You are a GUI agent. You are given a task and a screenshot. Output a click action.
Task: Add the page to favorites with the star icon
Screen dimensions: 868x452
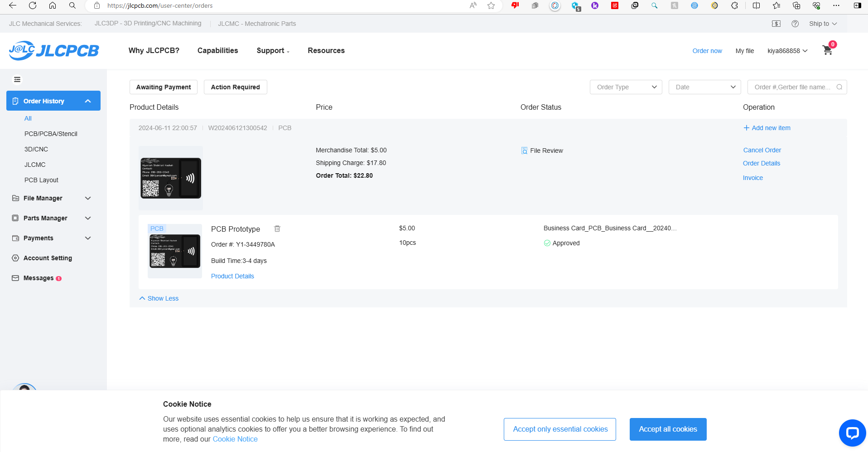coord(491,5)
